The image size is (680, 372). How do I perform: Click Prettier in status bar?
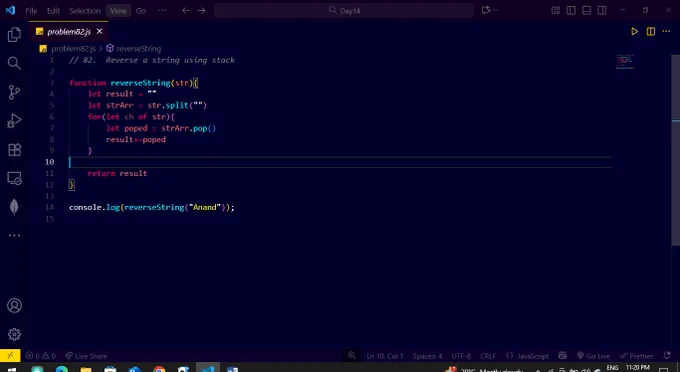[637, 356]
